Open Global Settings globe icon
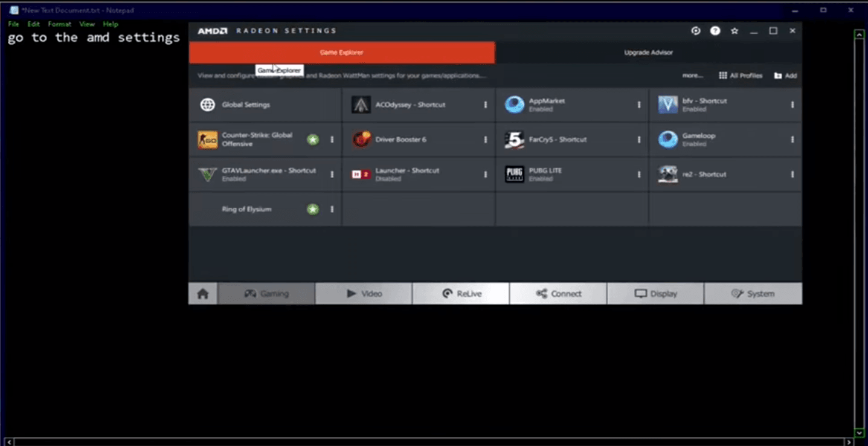The height and width of the screenshot is (446, 868). 208,105
